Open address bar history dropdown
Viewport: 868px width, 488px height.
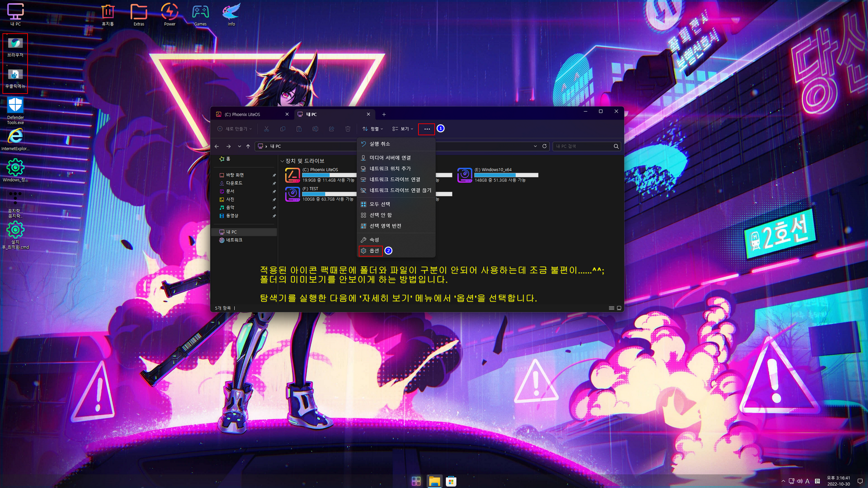(x=535, y=147)
